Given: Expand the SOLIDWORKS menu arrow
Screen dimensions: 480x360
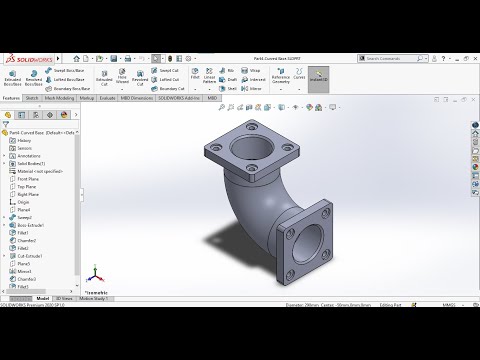Looking at the screenshot, I should pos(58,59).
